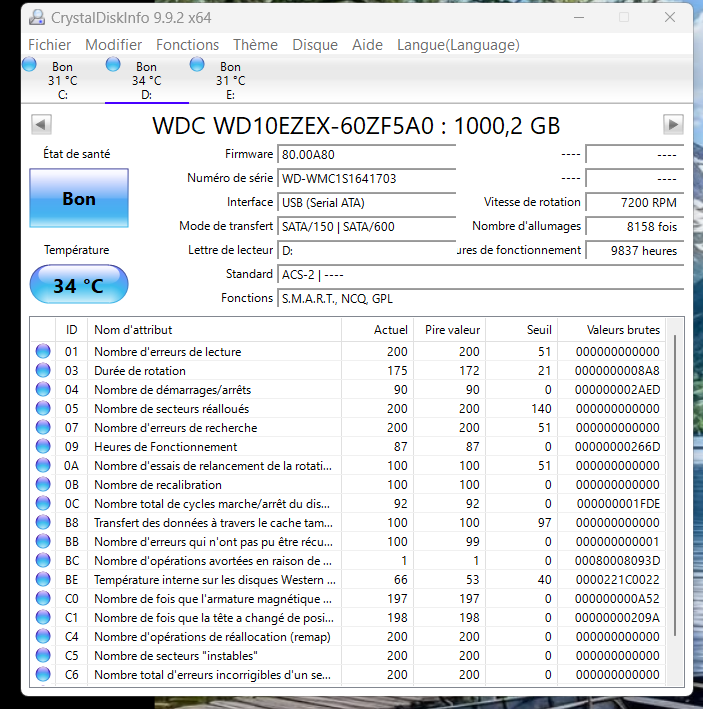Click the Seuil column header
The height and width of the screenshot is (709, 703).
click(x=522, y=330)
